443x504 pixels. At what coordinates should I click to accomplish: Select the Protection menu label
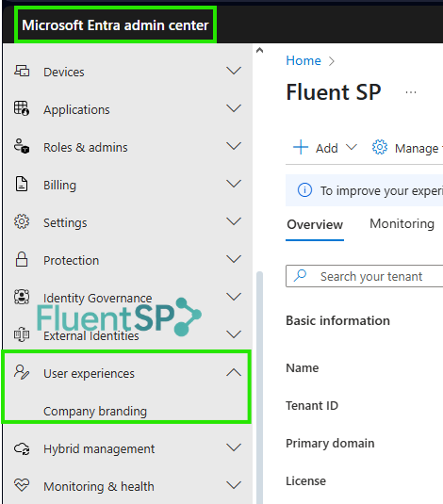click(x=71, y=260)
